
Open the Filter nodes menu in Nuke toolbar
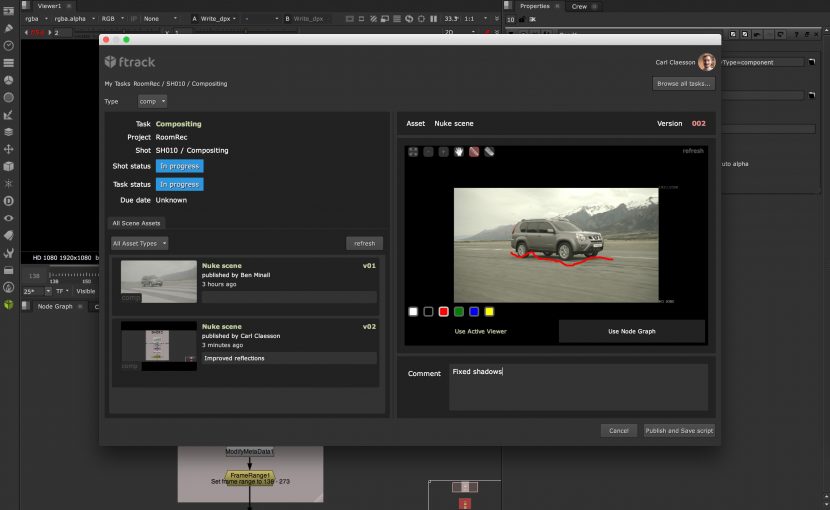(x=8, y=97)
